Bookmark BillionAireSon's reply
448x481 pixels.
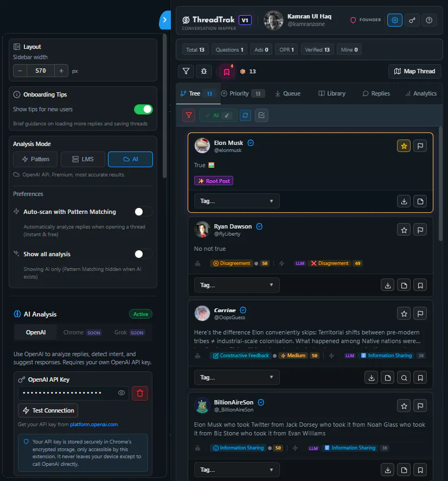click(x=420, y=470)
